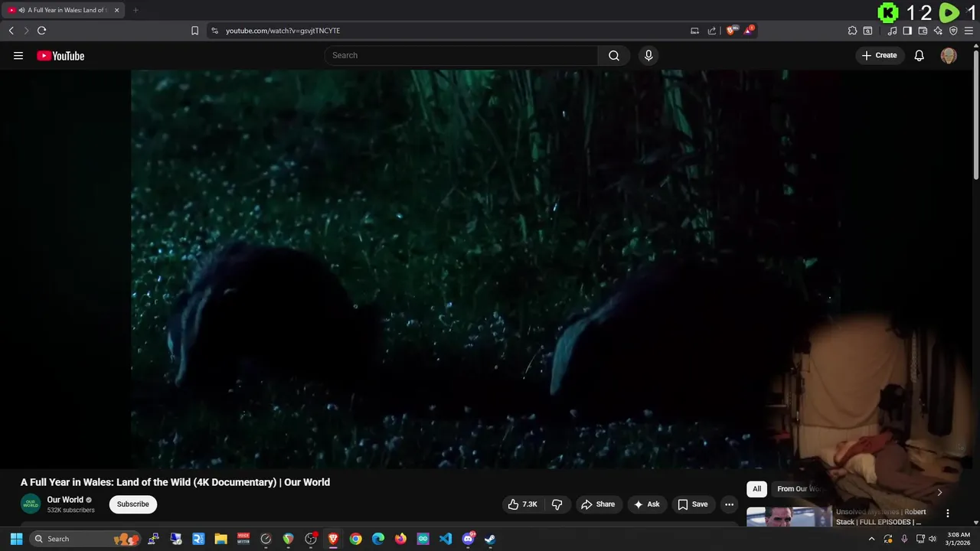Open the system tray microphone indicator
The width and height of the screenshot is (980, 551).
[904, 539]
